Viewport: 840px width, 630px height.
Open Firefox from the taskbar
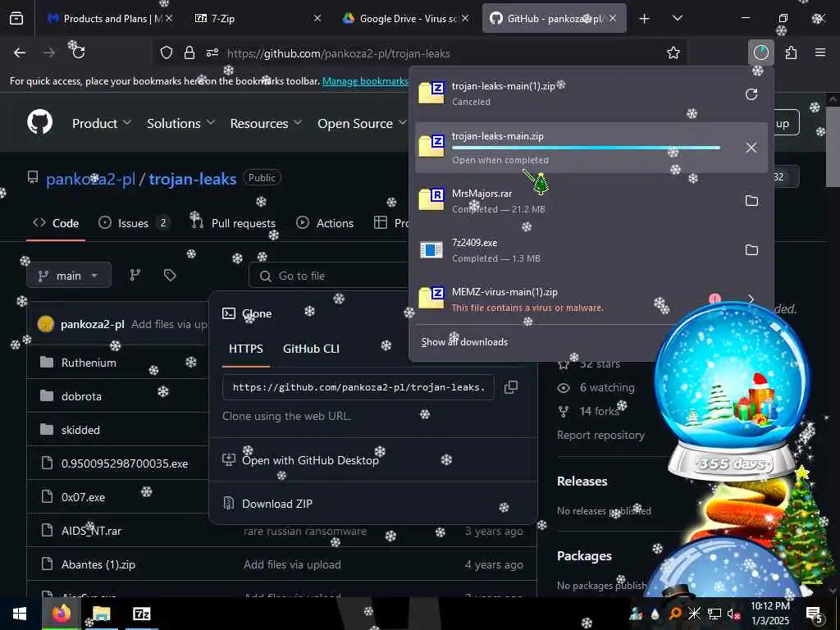62,614
